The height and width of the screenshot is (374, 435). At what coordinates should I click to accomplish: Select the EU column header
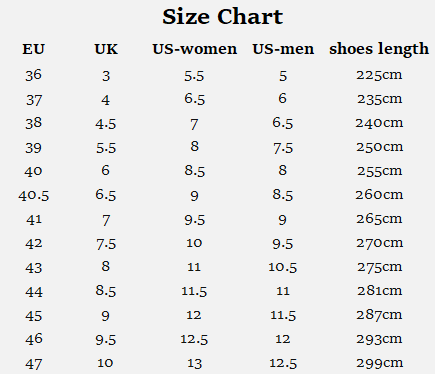tap(33, 49)
